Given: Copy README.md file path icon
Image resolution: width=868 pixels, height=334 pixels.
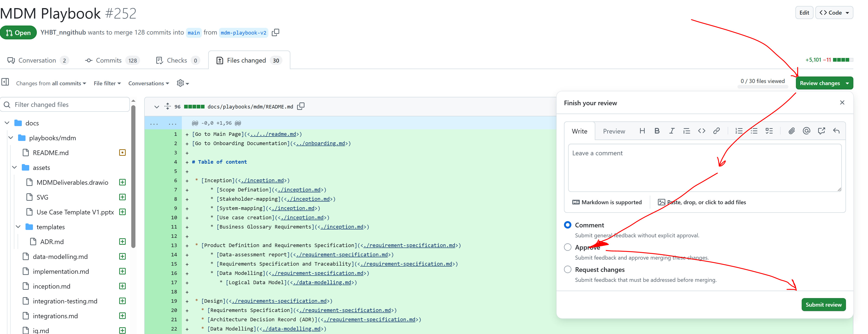Looking at the screenshot, I should 301,106.
